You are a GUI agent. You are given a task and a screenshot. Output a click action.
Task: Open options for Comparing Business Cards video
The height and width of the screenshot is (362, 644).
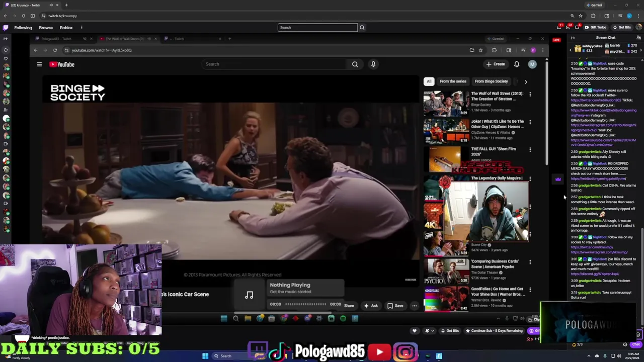(530, 262)
